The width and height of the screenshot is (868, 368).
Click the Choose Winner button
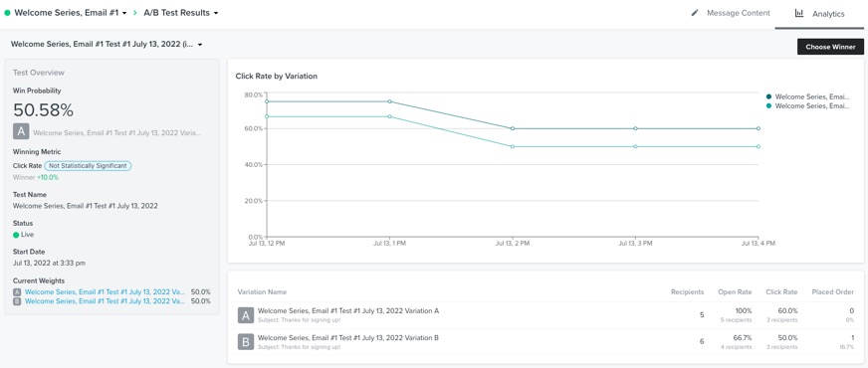(830, 47)
